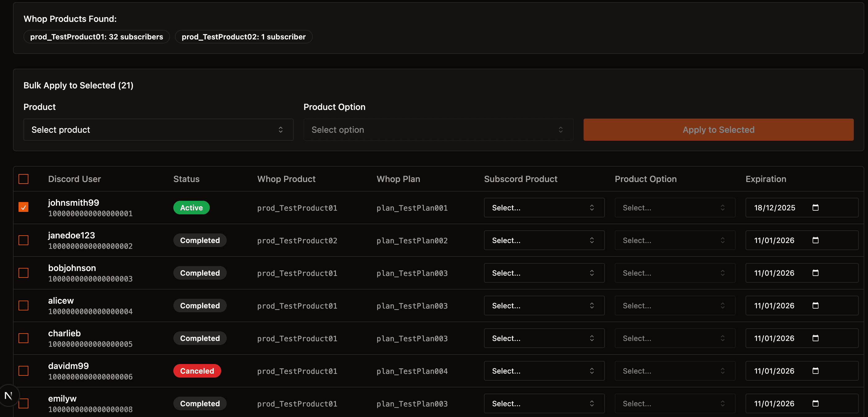Open calendar picker for emilyw expiration

(815, 403)
